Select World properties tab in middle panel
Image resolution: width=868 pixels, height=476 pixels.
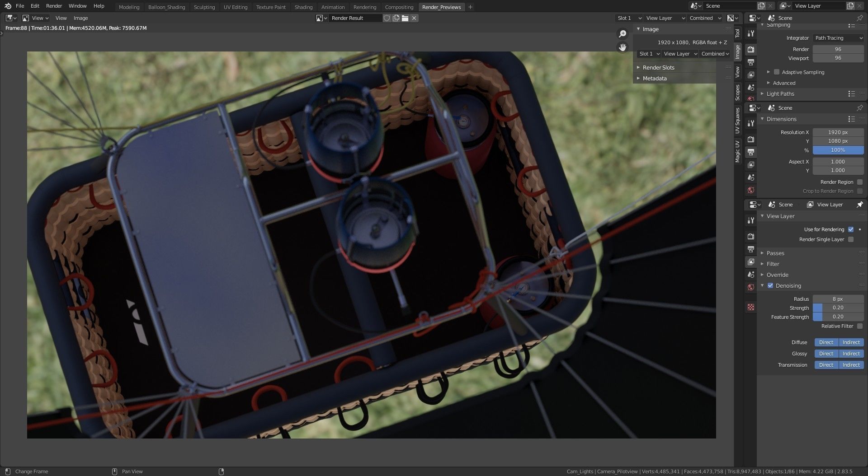[751, 190]
